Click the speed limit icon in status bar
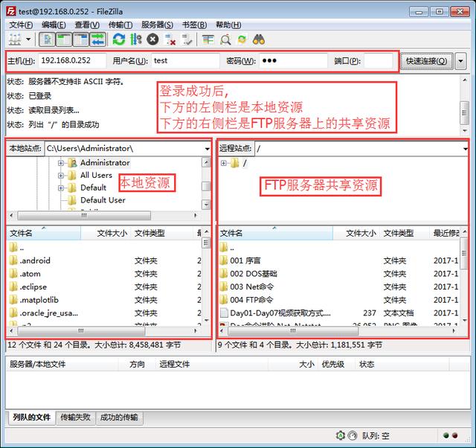Screen dimensions: 476x448 [x=352, y=435]
